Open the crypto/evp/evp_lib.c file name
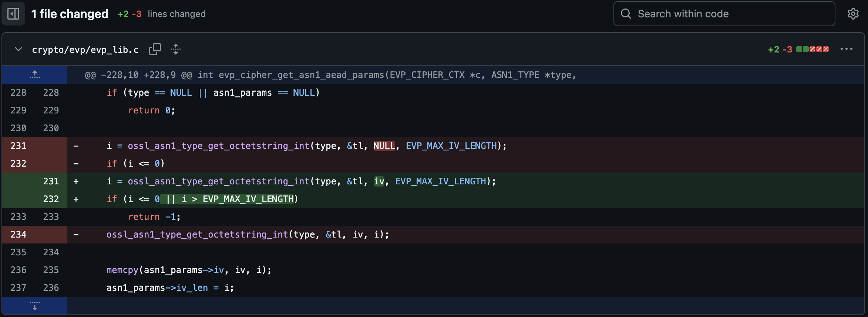Screen dimensions: 868x317 coord(85,50)
